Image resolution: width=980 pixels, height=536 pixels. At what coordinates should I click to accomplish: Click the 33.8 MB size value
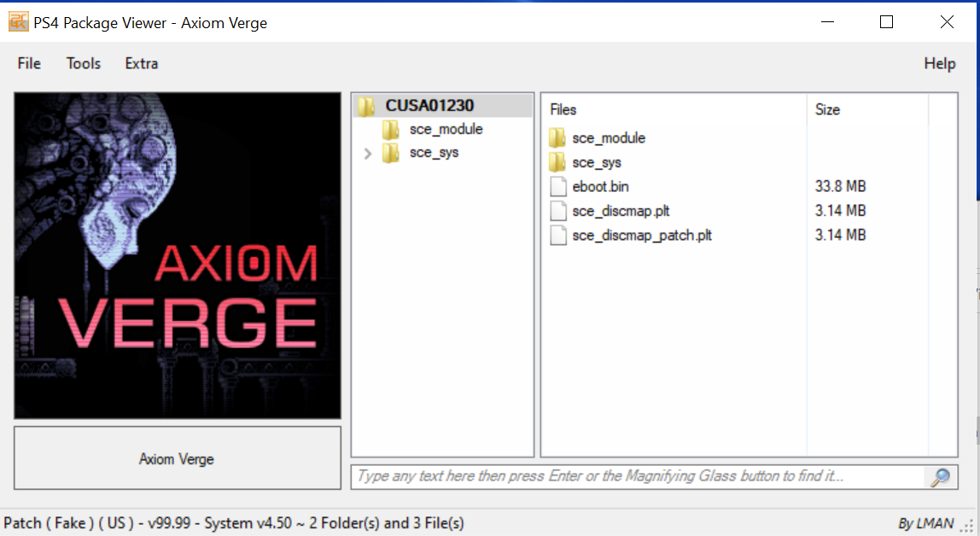[840, 186]
